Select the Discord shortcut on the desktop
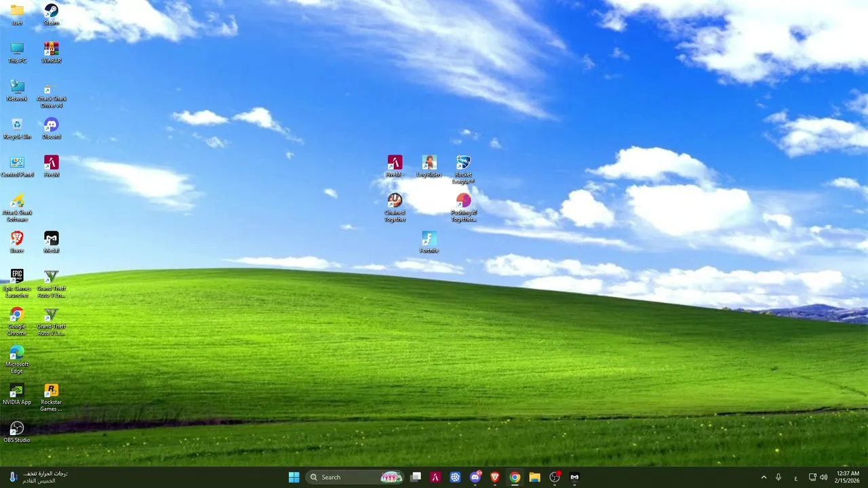The width and height of the screenshot is (868, 488). click(51, 128)
